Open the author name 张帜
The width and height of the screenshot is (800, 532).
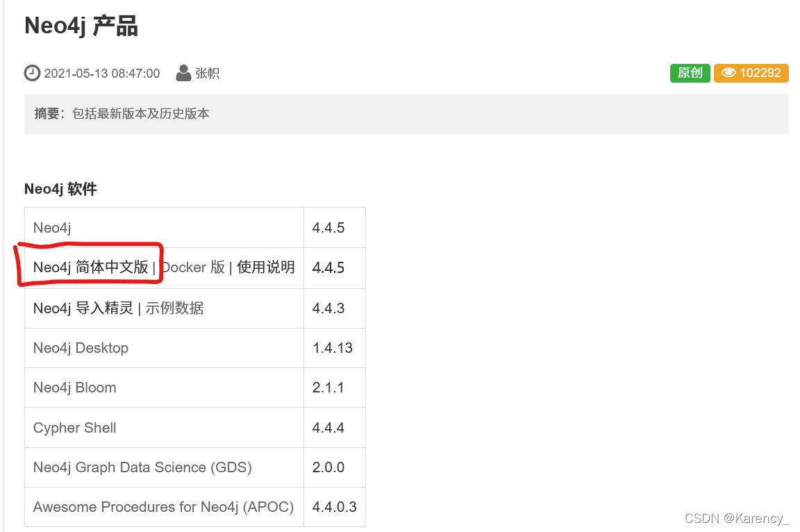tap(207, 74)
